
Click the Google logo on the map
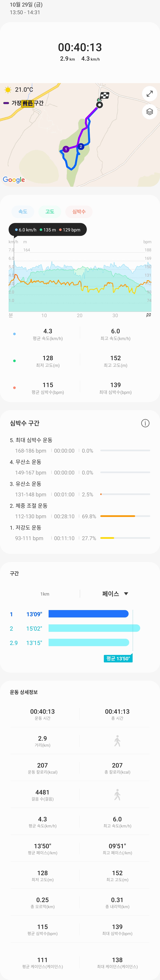point(14,179)
